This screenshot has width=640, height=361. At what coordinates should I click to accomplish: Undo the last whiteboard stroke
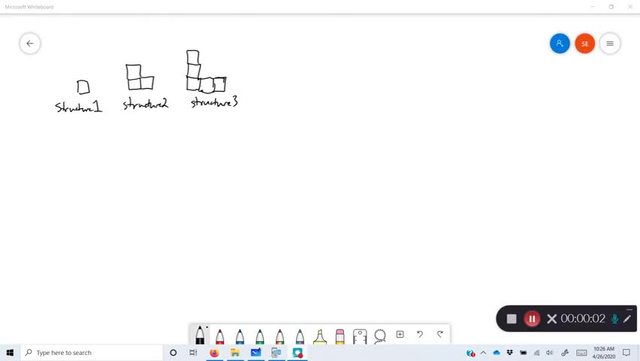click(x=420, y=334)
